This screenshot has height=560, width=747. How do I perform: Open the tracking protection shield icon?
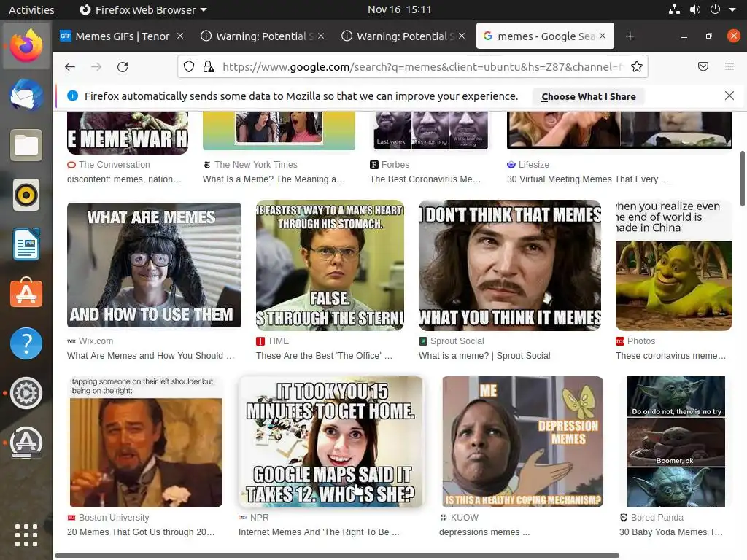[x=189, y=66]
